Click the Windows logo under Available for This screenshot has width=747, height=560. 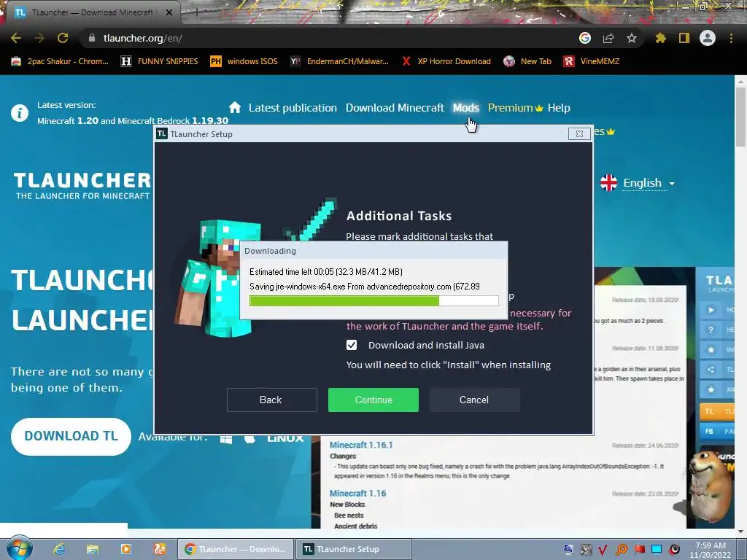(x=226, y=438)
